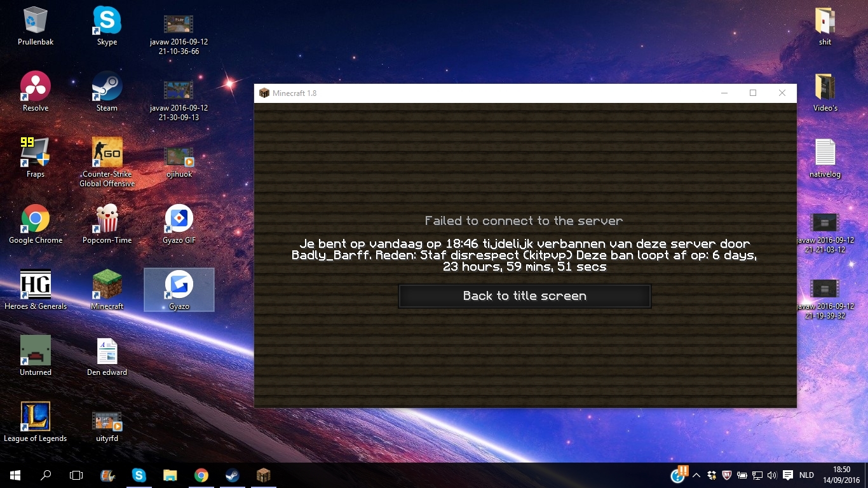The height and width of the screenshot is (488, 868).
Task: Select video file javaw 2016-09-12 21-19-39-32
Action: click(825, 299)
